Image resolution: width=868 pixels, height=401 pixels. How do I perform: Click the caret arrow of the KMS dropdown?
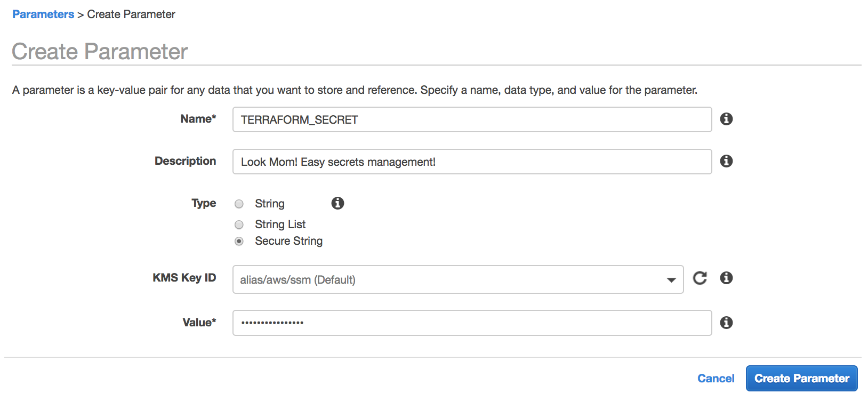click(671, 280)
